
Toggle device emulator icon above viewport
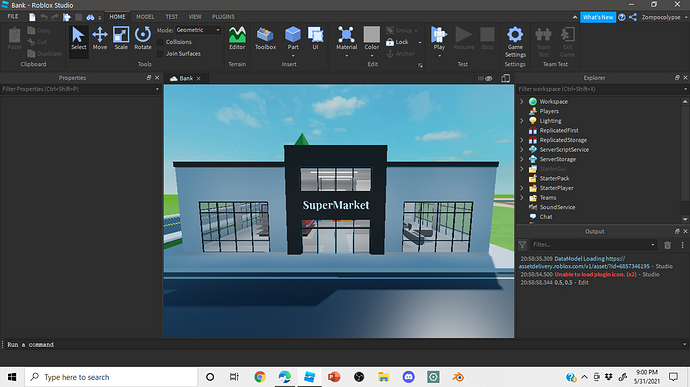point(506,78)
